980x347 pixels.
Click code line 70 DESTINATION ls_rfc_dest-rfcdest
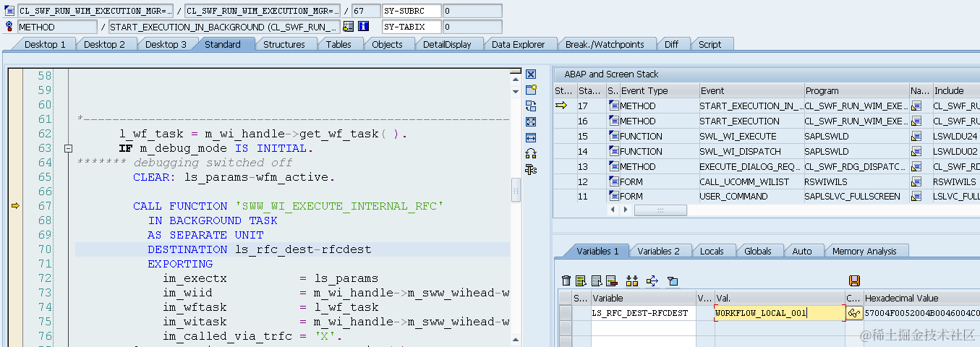[x=292, y=249]
